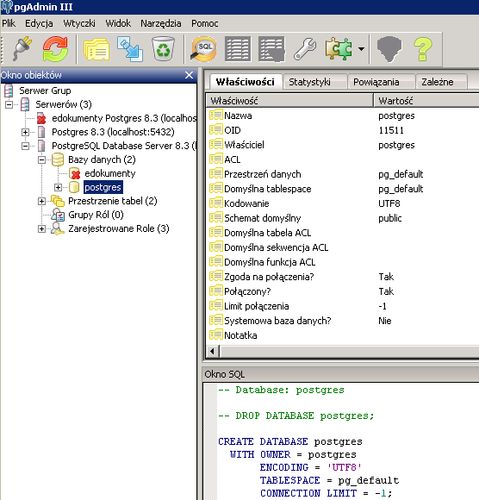Screen dimensions: 479x500
Task: Click the plug connection icon in toolbar
Action: 22,49
